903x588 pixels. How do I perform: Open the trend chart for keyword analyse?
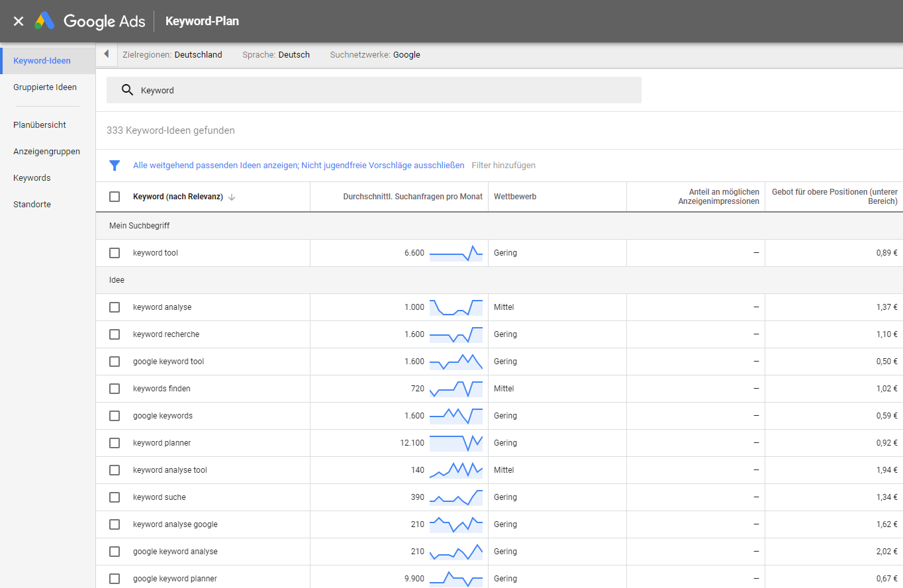tap(456, 307)
